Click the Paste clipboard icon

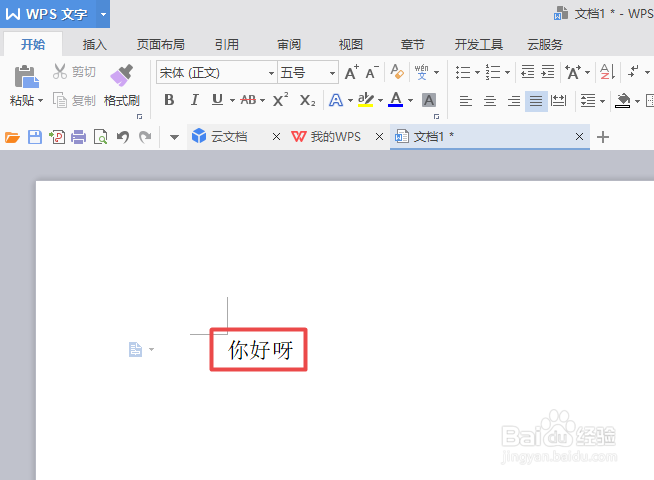(x=27, y=77)
